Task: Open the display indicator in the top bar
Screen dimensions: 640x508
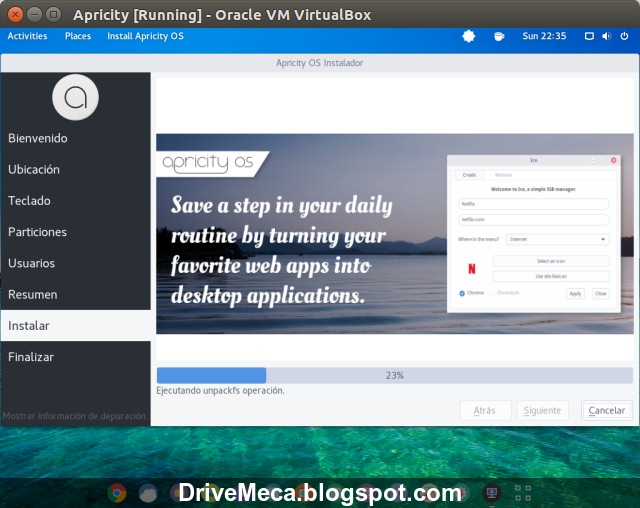Action: (x=589, y=36)
